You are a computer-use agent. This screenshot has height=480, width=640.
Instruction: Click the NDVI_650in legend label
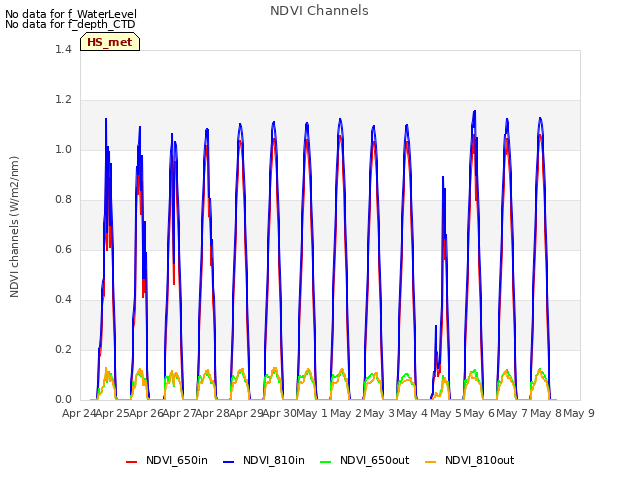(177, 460)
